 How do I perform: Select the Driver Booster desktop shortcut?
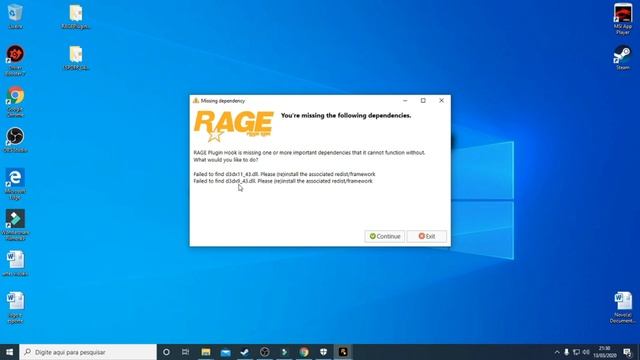tap(15, 60)
